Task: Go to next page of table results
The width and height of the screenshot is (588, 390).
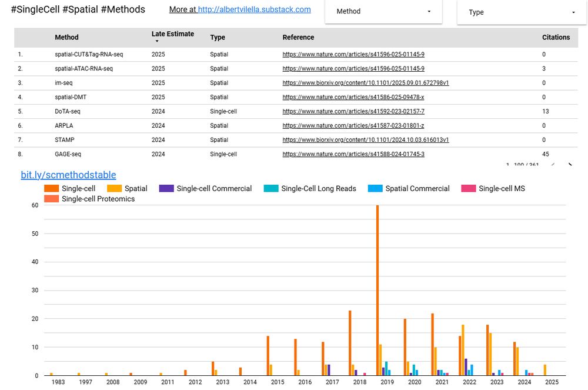Action: coord(570,164)
